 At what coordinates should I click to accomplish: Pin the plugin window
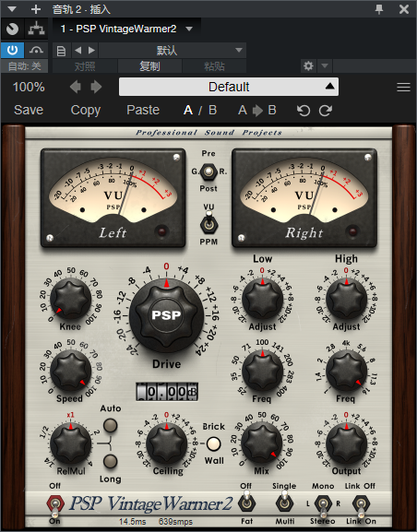pyautogui.click(x=379, y=9)
